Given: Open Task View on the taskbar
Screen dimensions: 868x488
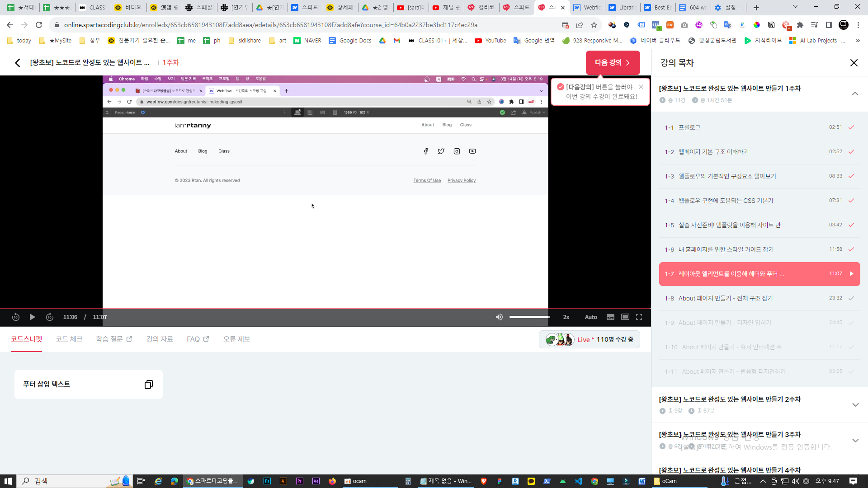Looking at the screenshot, I should pyautogui.click(x=141, y=481).
